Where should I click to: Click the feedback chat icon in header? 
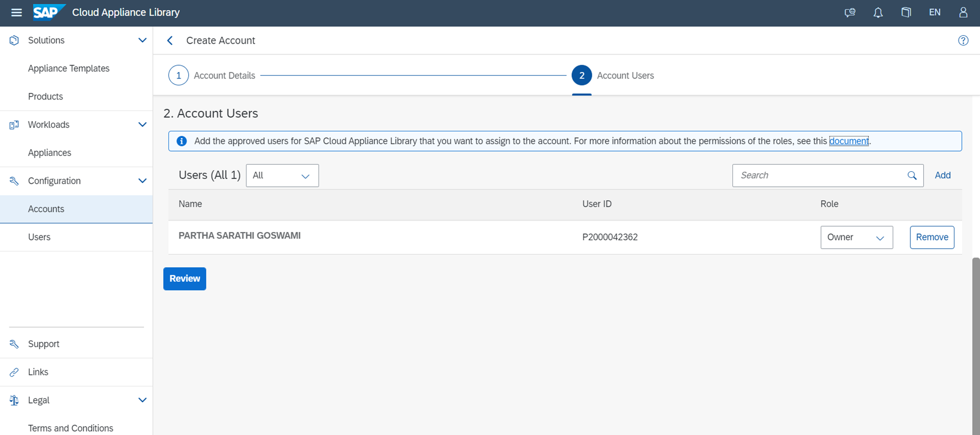(x=850, y=13)
